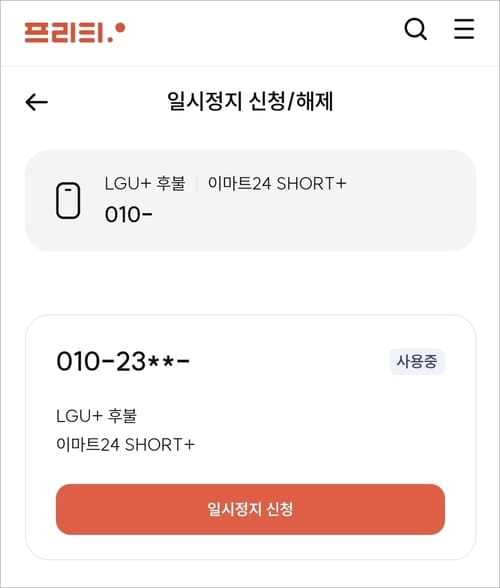This screenshot has height=588, width=500.
Task: Click the divider between 후불 and 이마트24
Action: coord(197,184)
